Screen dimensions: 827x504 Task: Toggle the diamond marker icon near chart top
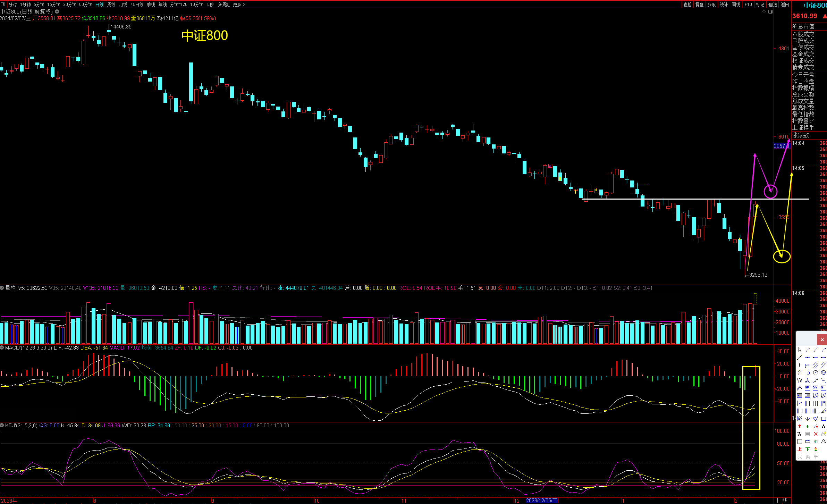[x=764, y=12]
